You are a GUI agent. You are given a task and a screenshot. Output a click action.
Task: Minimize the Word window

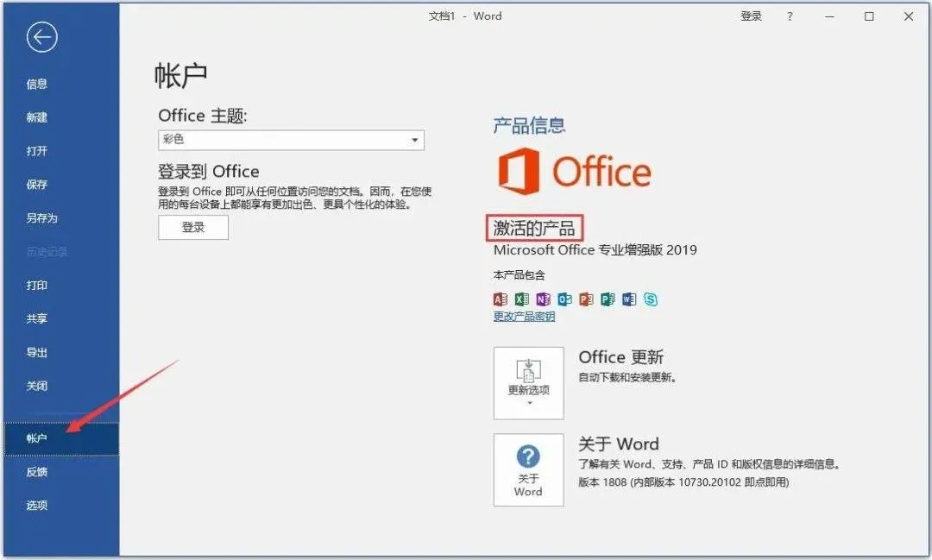coord(830,16)
